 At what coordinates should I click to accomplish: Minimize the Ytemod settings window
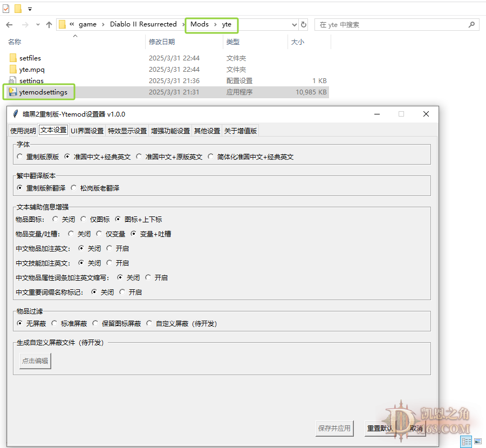click(377, 114)
